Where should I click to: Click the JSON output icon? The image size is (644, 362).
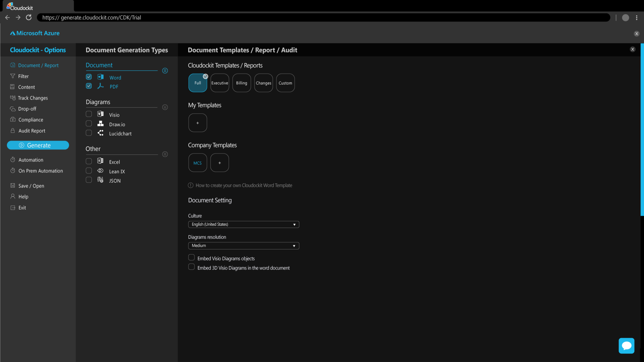coord(100,180)
